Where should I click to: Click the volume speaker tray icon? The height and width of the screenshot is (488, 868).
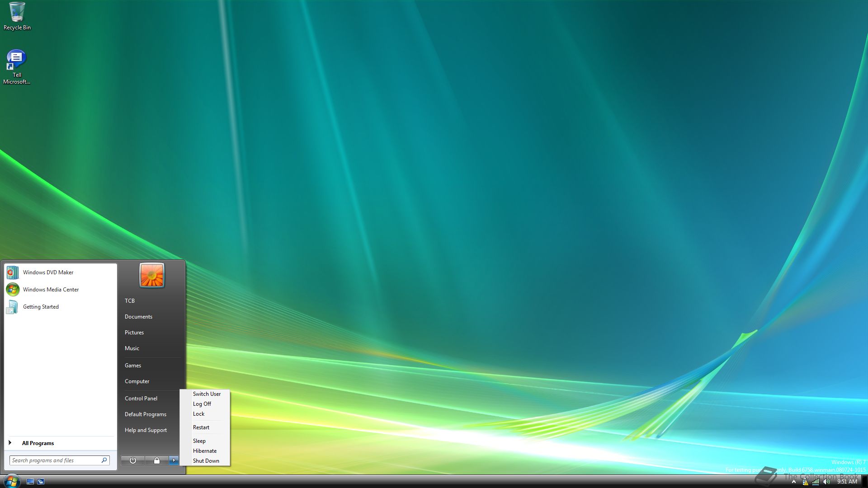826,482
